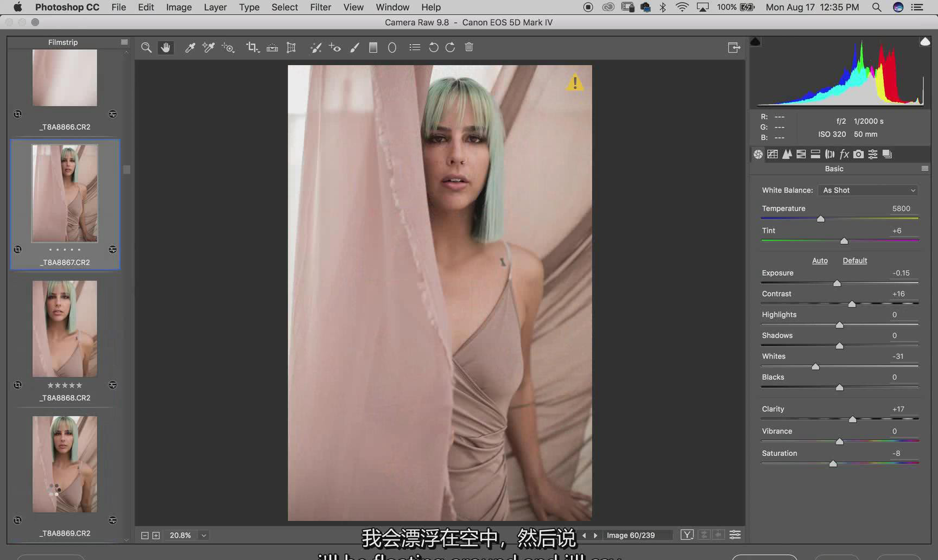Click the Auto tone link
This screenshot has width=938, height=560.
click(x=820, y=260)
